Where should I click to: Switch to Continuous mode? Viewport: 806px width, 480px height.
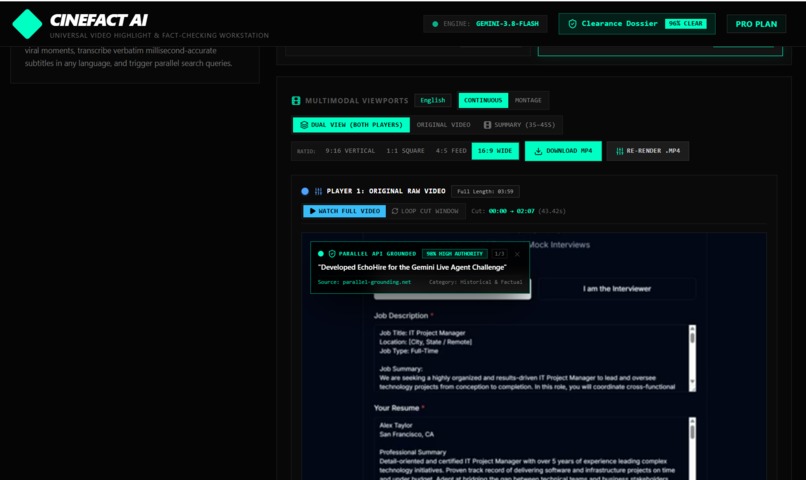click(483, 100)
